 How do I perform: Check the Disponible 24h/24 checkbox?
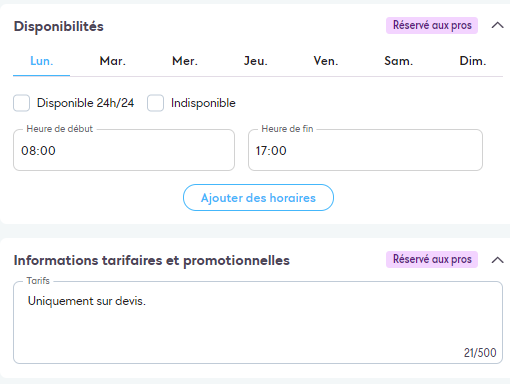click(x=21, y=103)
